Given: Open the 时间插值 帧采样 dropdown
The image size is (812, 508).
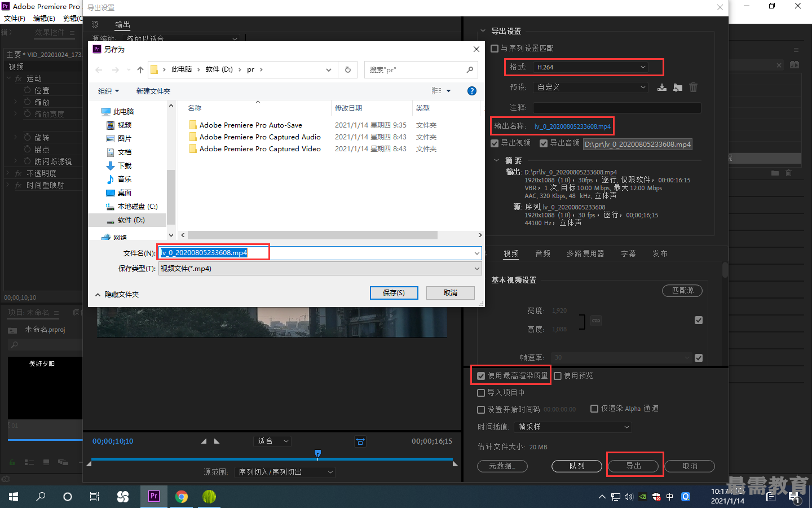Looking at the screenshot, I should (572, 427).
